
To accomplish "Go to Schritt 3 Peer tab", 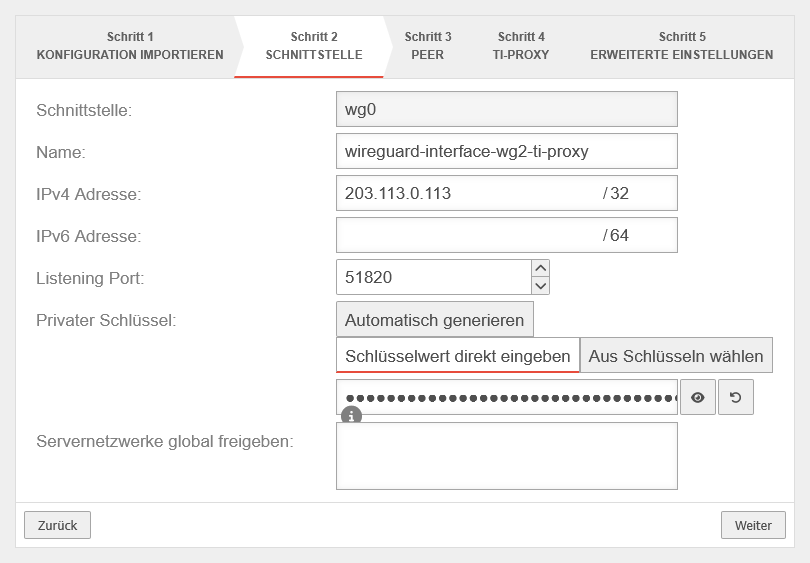I will point(428,46).
